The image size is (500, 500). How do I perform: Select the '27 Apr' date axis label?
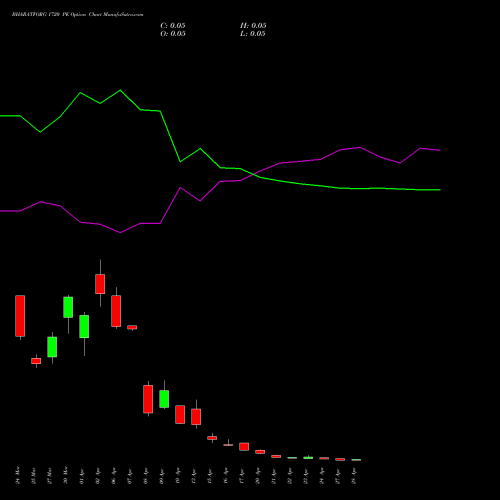pos(338,476)
